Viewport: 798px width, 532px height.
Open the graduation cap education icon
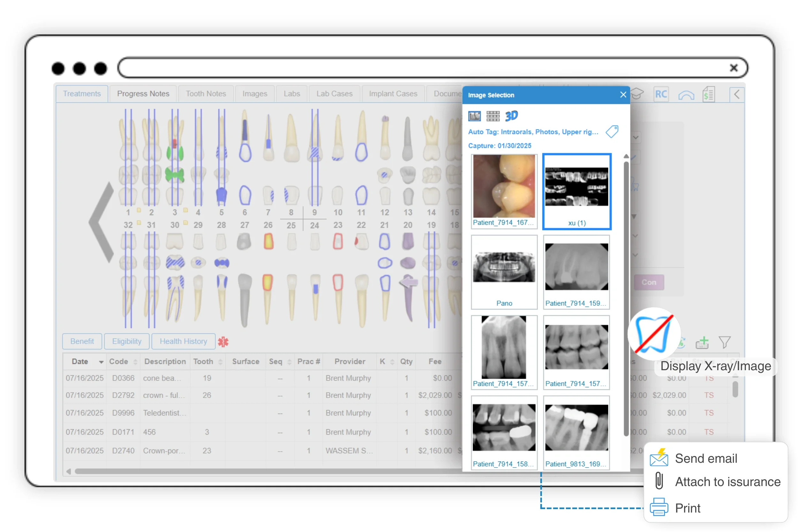pos(637,94)
